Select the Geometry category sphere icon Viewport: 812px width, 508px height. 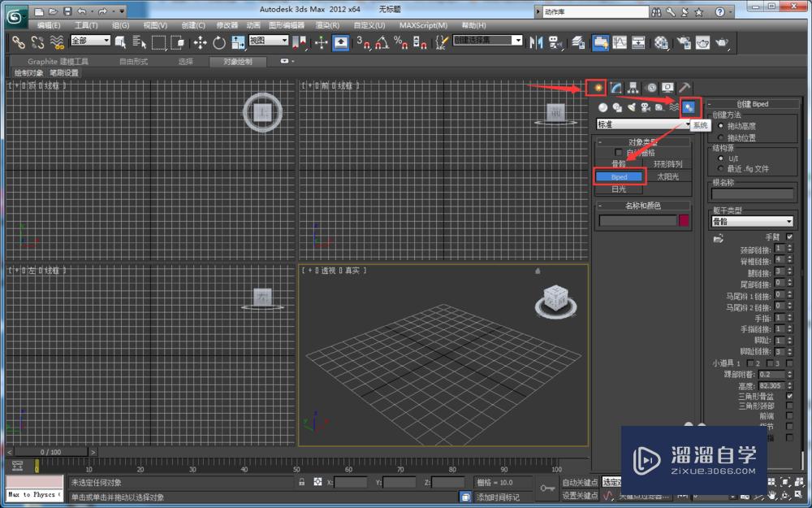coord(603,107)
